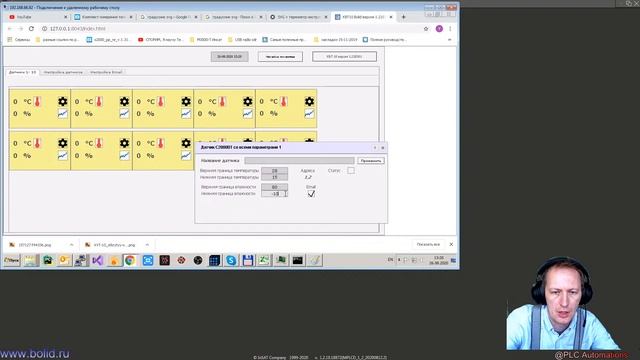Click the КВТ 10 version button
This screenshot has width=640, height=360.
tap(344, 56)
